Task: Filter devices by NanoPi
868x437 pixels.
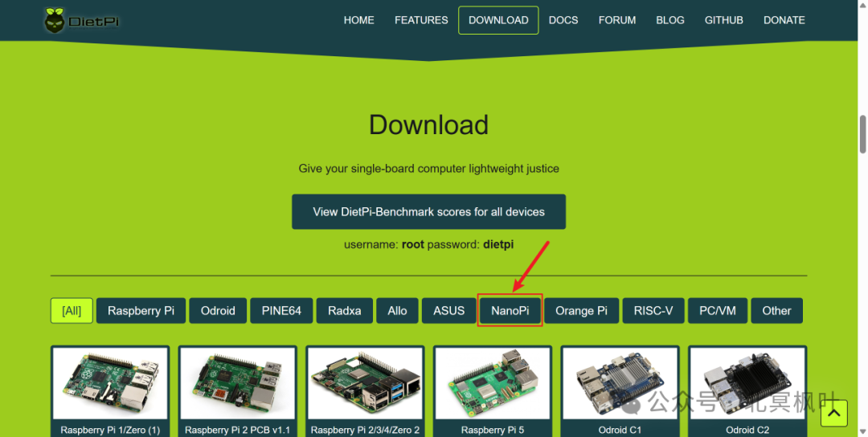Action: [x=510, y=311]
